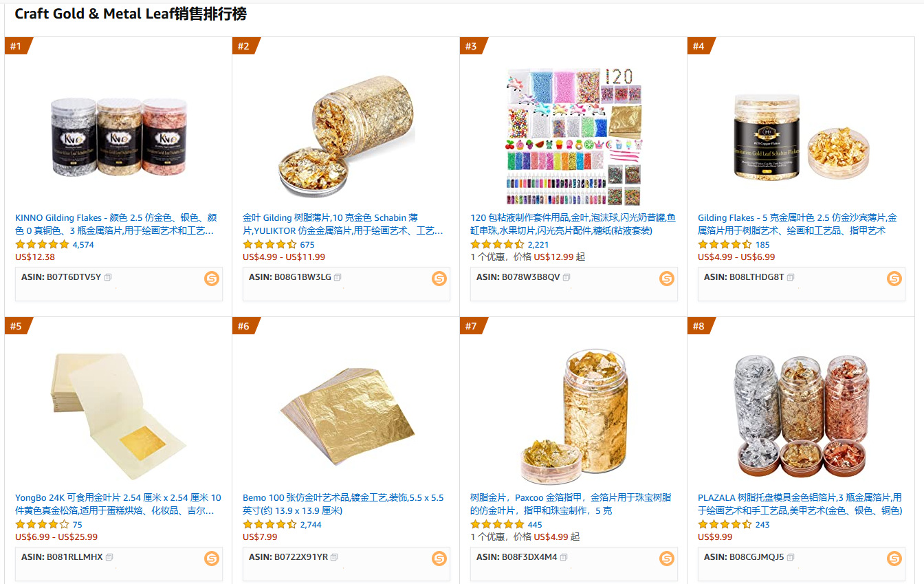Image resolution: width=924 pixels, height=584 pixels.
Task: Click orange seller icon for ASIN B08CGJMQJ5
Action: 894,559
